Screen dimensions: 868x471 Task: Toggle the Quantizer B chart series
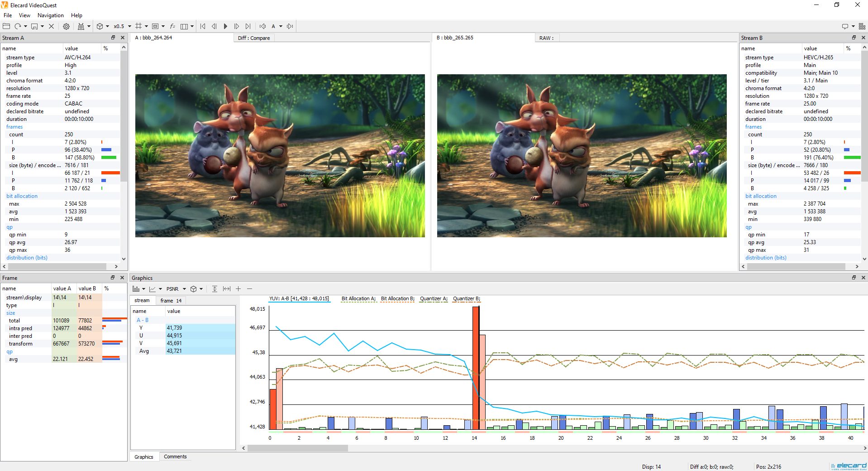point(466,298)
